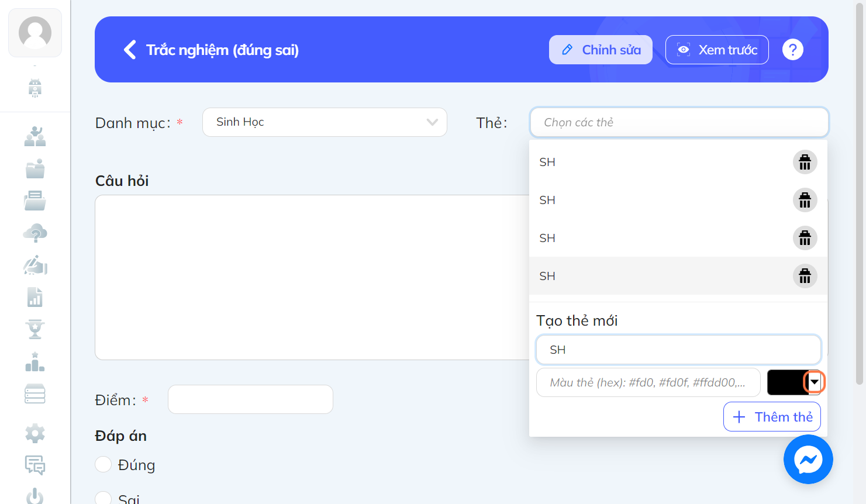Open the group of people sidebar icon
This screenshot has height=504, width=866.
coord(35,136)
